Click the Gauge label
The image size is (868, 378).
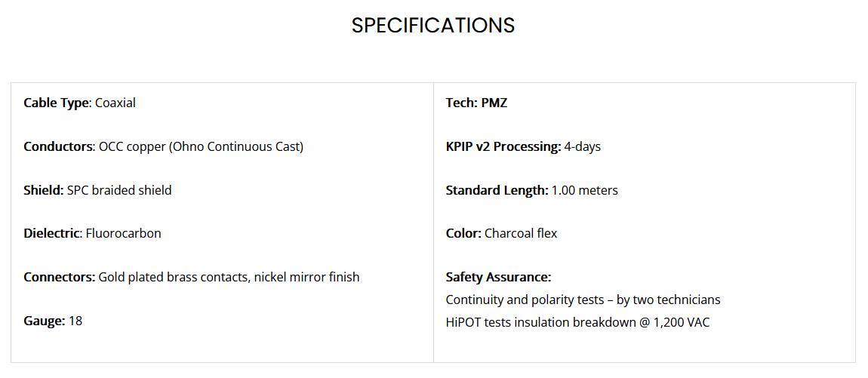[45, 321]
